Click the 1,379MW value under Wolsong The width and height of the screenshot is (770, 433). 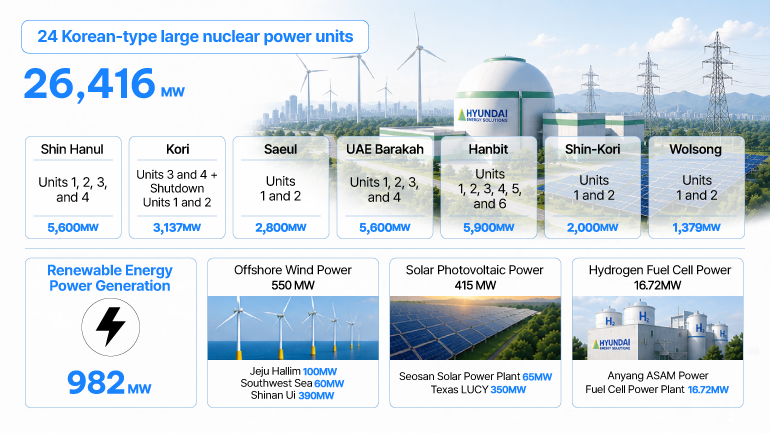pos(696,228)
